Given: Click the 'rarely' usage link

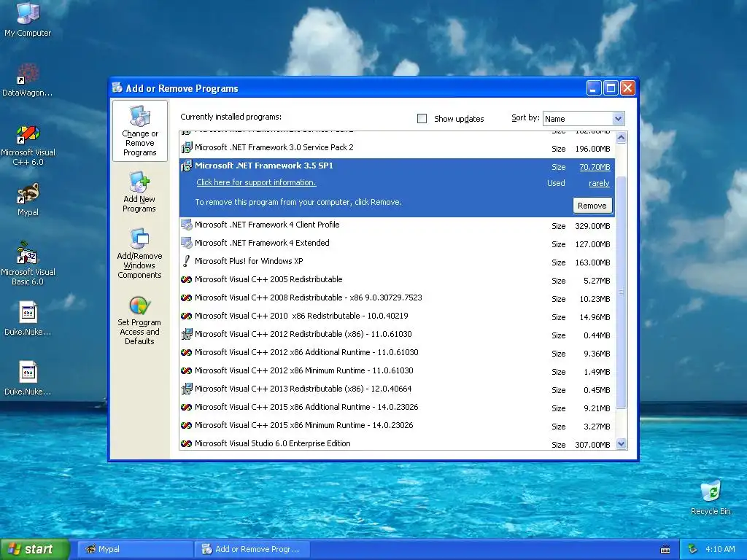Looking at the screenshot, I should (599, 183).
